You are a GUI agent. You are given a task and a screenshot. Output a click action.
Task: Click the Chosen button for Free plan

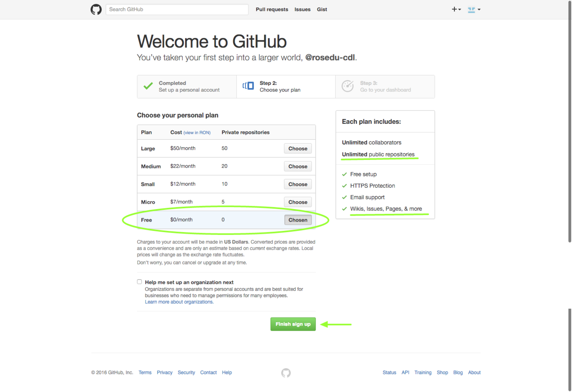[x=298, y=220]
